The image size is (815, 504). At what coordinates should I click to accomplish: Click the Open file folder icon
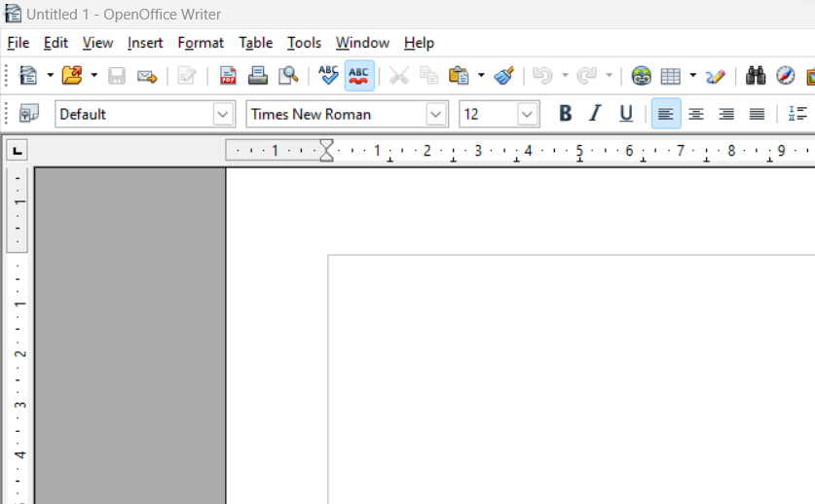point(72,76)
